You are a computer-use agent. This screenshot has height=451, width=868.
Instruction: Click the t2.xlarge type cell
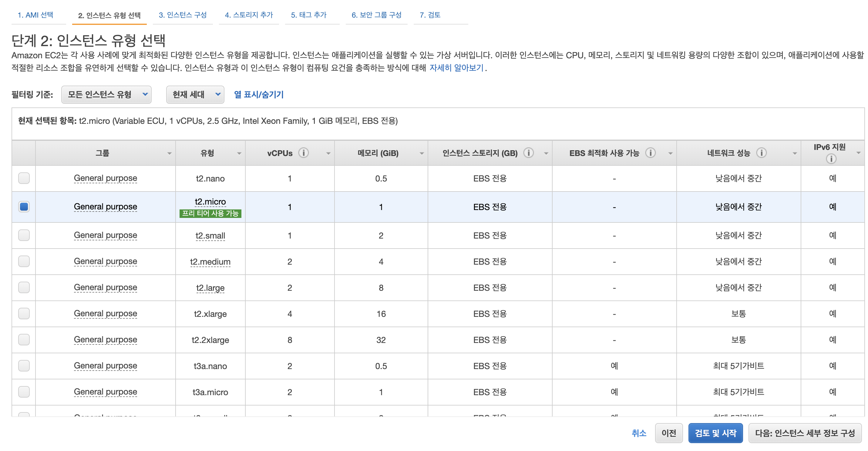[x=210, y=314]
